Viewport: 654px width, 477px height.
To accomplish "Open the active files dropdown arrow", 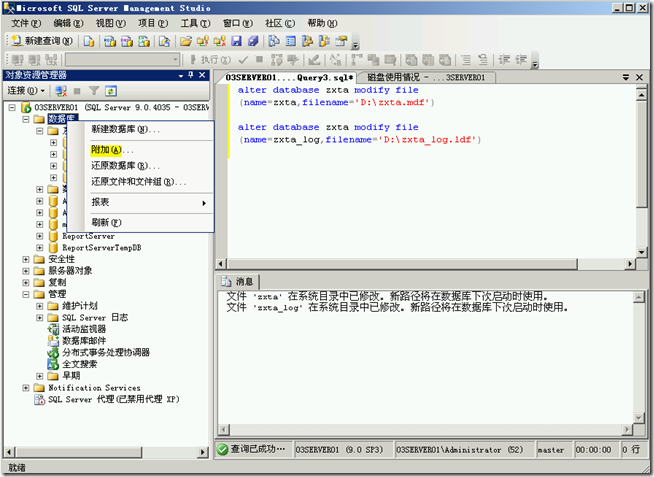I will pyautogui.click(x=626, y=77).
